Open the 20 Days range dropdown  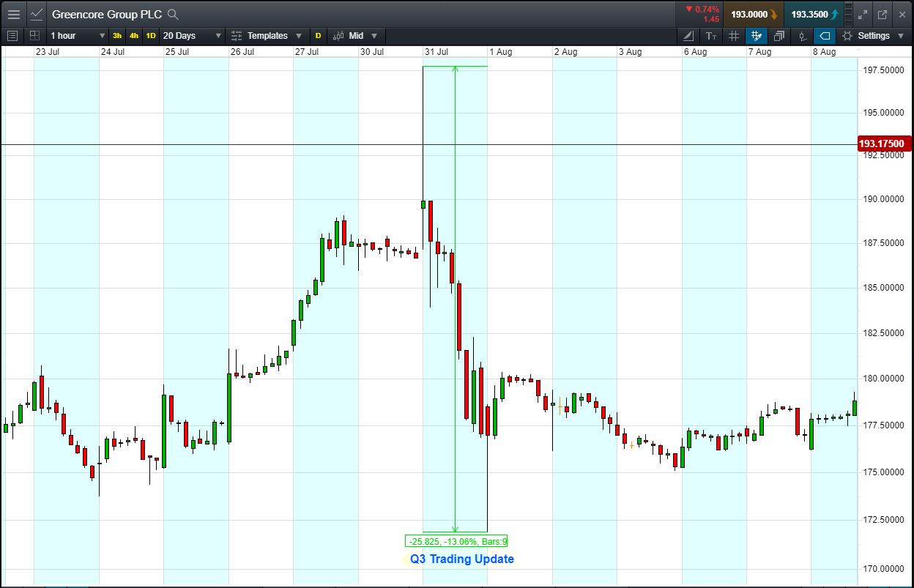pos(193,35)
